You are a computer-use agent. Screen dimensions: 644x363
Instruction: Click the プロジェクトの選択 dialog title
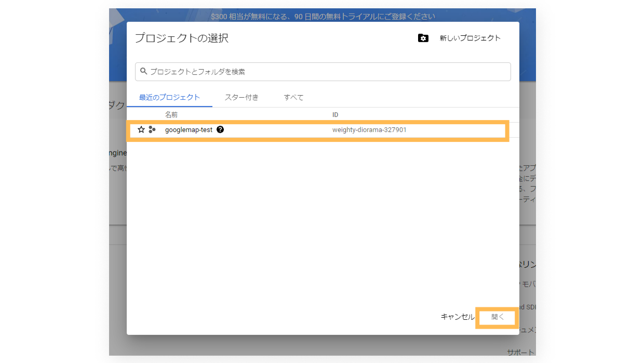click(181, 38)
